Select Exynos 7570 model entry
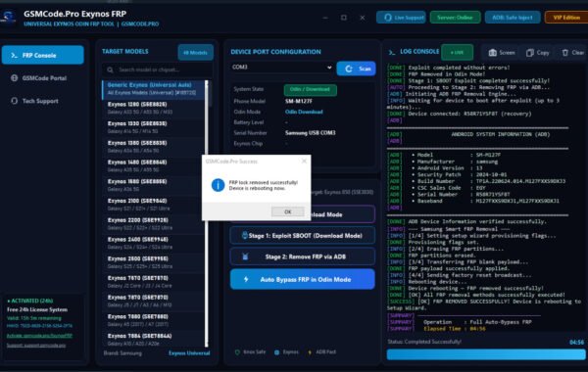588x372 pixels. coord(153,282)
